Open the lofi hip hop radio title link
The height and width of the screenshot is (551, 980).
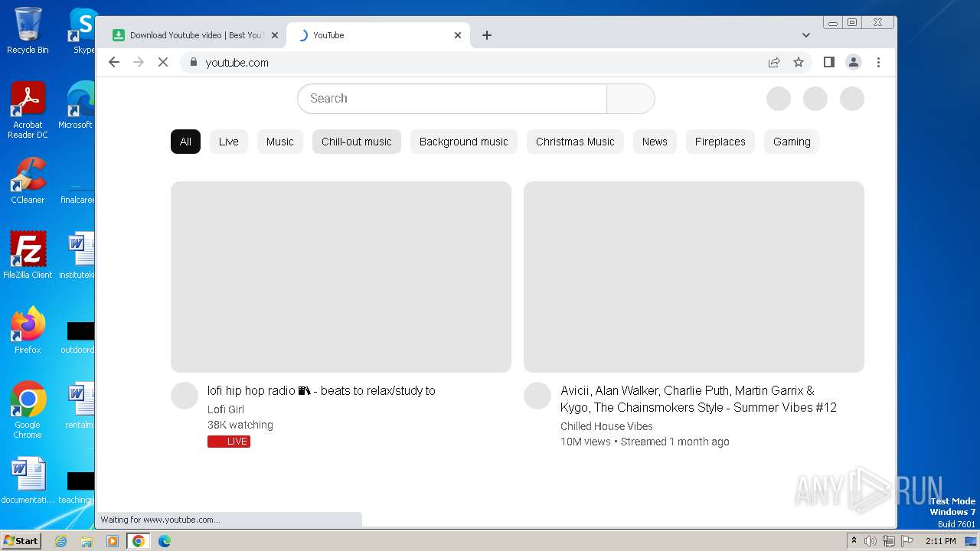322,390
